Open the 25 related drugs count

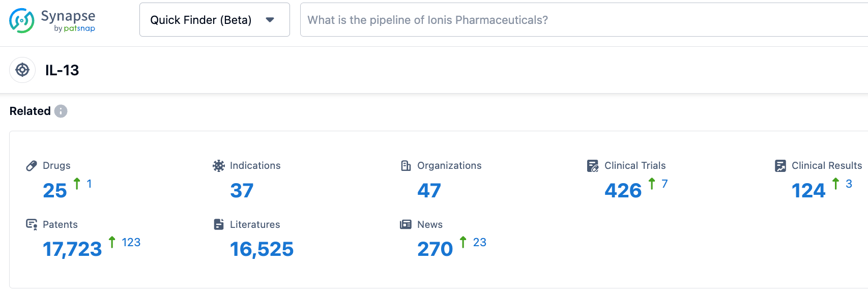click(x=55, y=191)
